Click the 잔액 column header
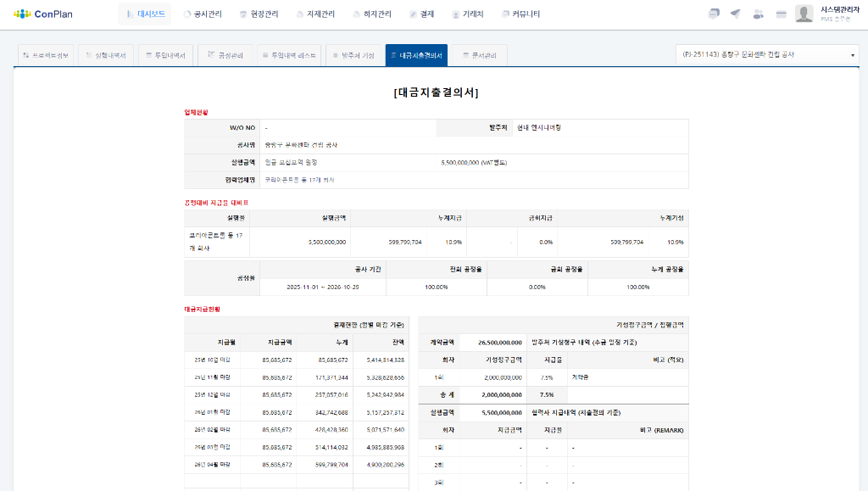 [381, 343]
